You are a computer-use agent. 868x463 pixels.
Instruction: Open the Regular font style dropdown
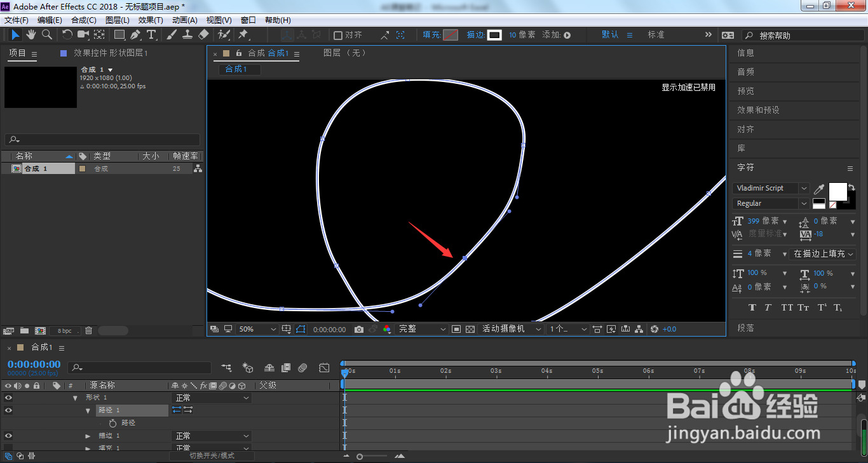[x=771, y=203]
